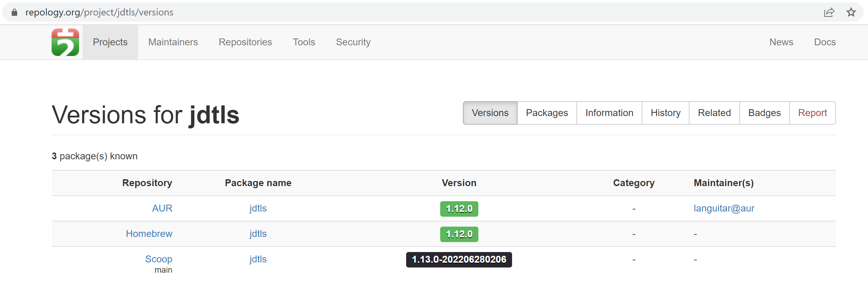Open the Maintainers nav item
The height and width of the screenshot is (285, 868).
coord(173,42)
